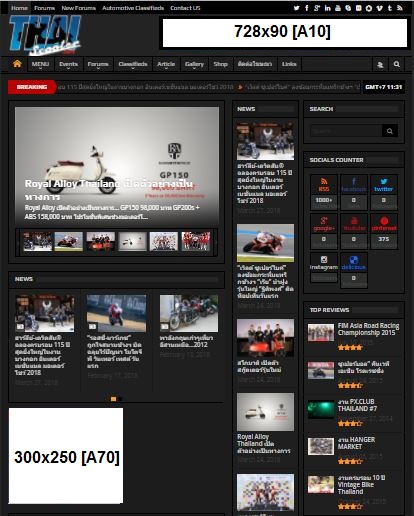Open MENU dropdown in navigation bar
The image size is (414, 516).
40,64
